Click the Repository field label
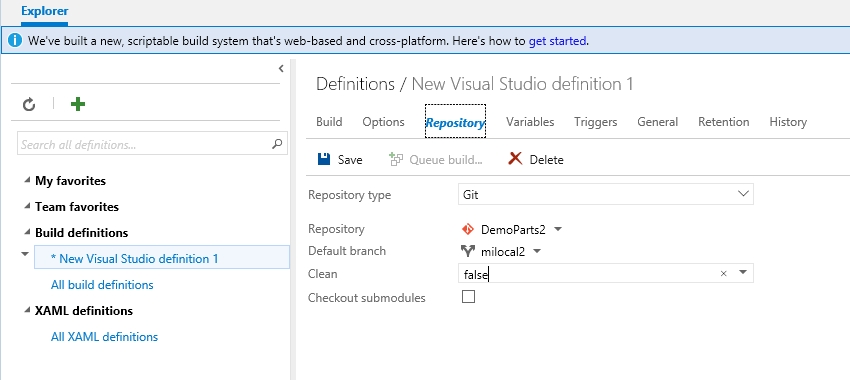Viewport: 850px width, 380px height. 336,229
